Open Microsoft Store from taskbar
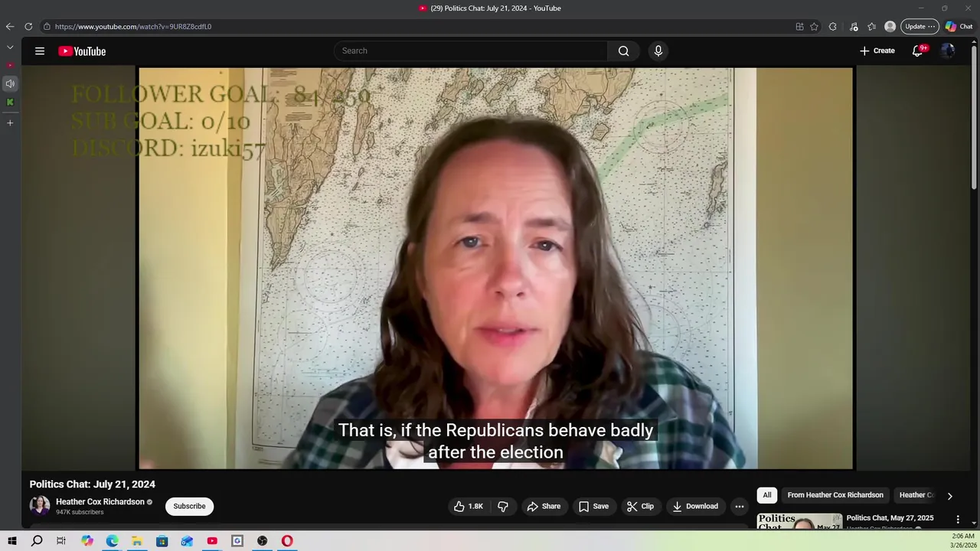Screen dimensions: 980x551 [x=162, y=541]
